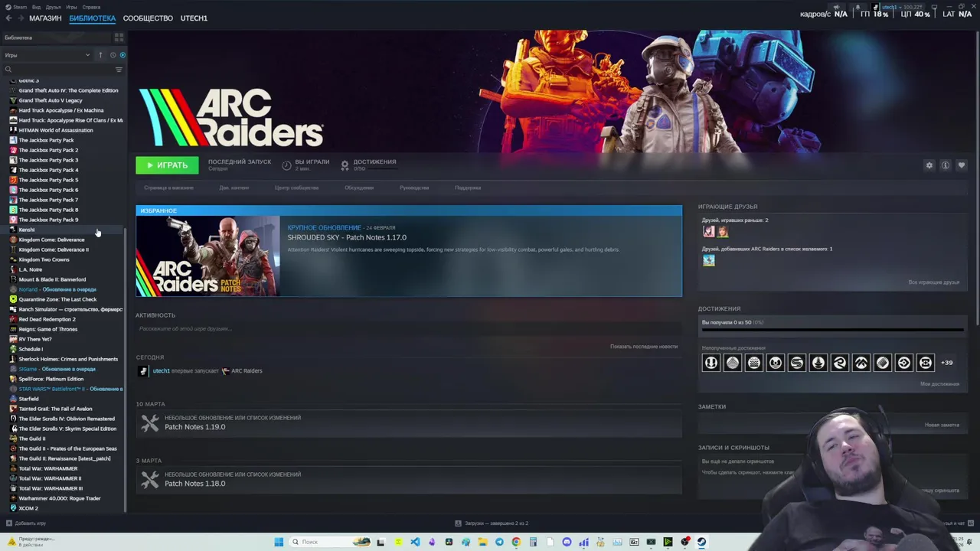This screenshot has height=551, width=980.
Task: Click Все играющие друзья link
Action: point(933,282)
